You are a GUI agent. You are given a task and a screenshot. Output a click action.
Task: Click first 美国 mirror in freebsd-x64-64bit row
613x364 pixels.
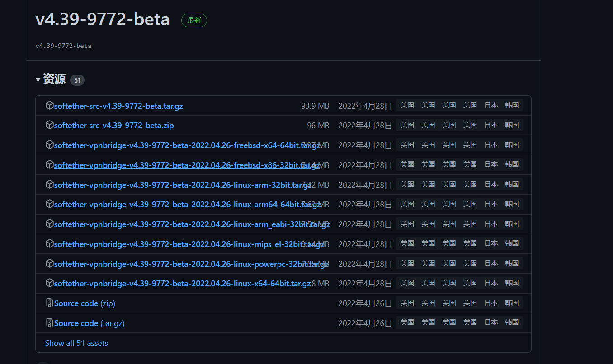point(407,145)
